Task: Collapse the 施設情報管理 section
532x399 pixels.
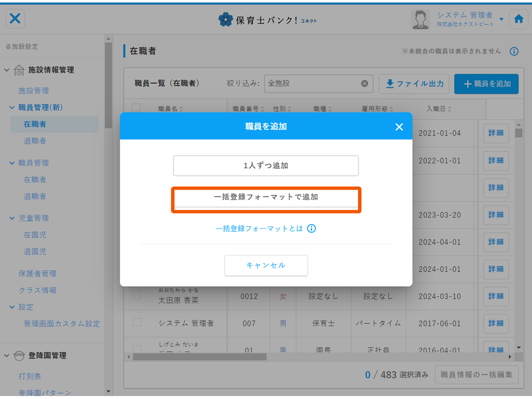Action: coord(7,70)
